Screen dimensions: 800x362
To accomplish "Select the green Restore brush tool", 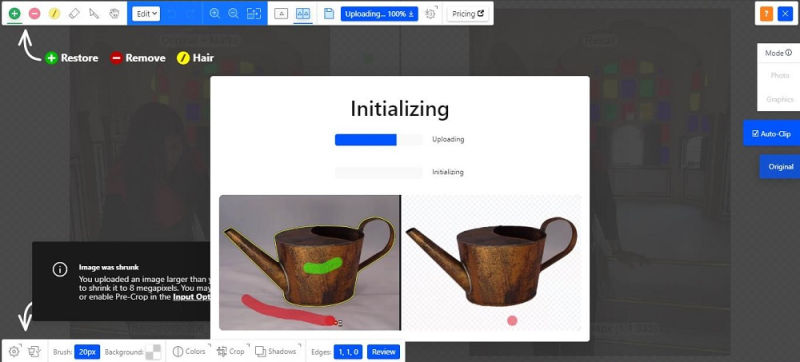I will point(15,14).
